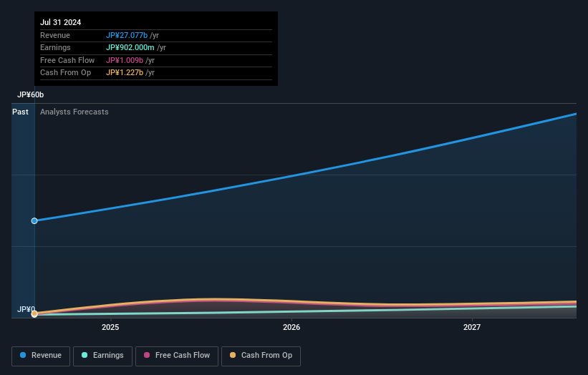Image resolution: width=588 pixels, height=375 pixels.
Task: Click the Free Cash Flow label in tooltip
Action: 67,60
